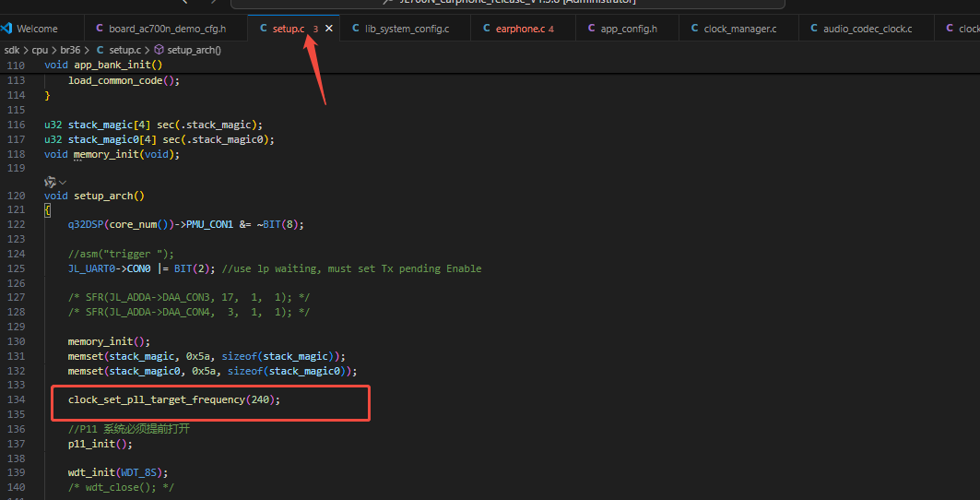Image resolution: width=980 pixels, height=500 pixels.
Task: Click the DAA_CON3 comment line
Action: click(189, 297)
